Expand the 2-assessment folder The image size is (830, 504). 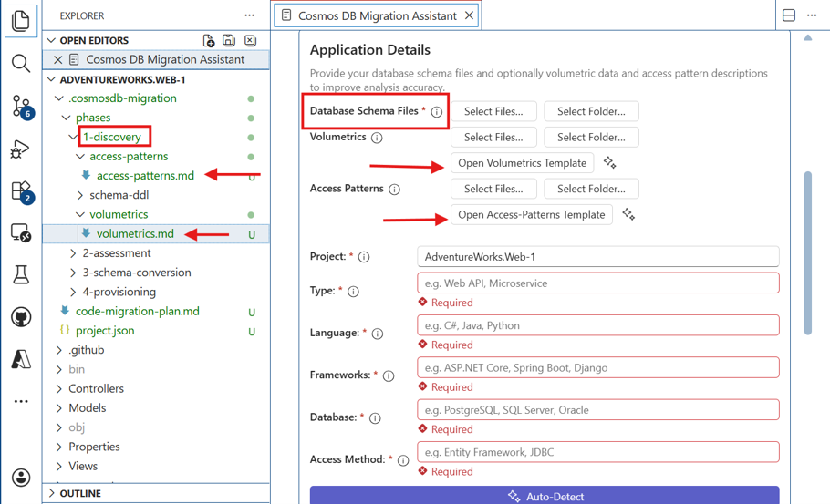click(73, 253)
